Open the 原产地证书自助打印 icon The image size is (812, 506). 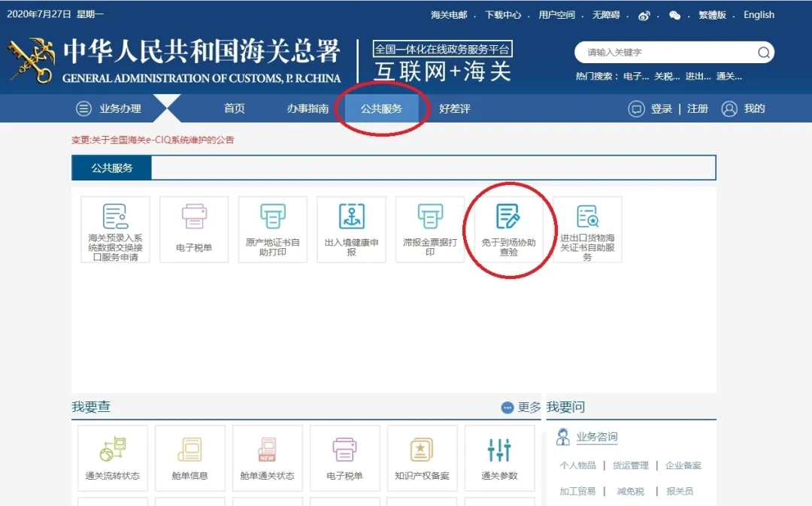click(272, 217)
